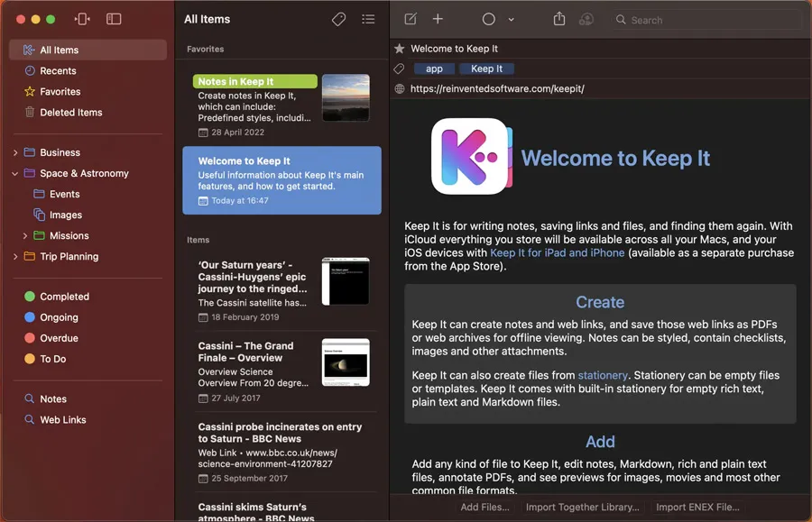Collapse the Space & Astronomy folder
The width and height of the screenshot is (812, 522).
tap(15, 174)
